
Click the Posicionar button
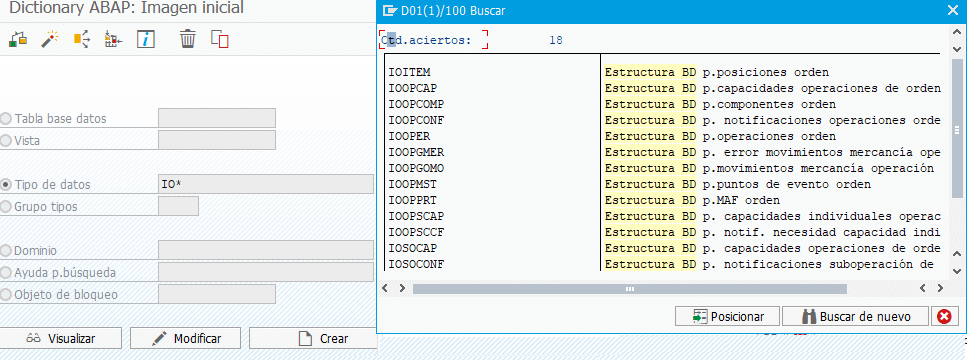(x=728, y=316)
